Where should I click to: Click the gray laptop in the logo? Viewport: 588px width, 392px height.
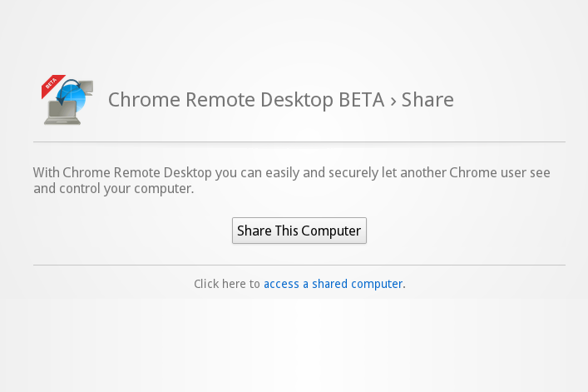[61, 113]
